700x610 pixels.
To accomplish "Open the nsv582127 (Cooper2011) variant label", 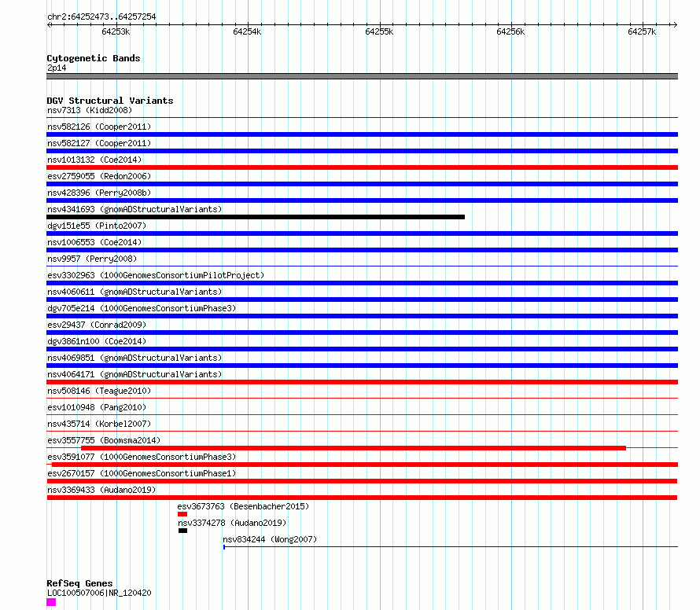I will click(99, 143).
